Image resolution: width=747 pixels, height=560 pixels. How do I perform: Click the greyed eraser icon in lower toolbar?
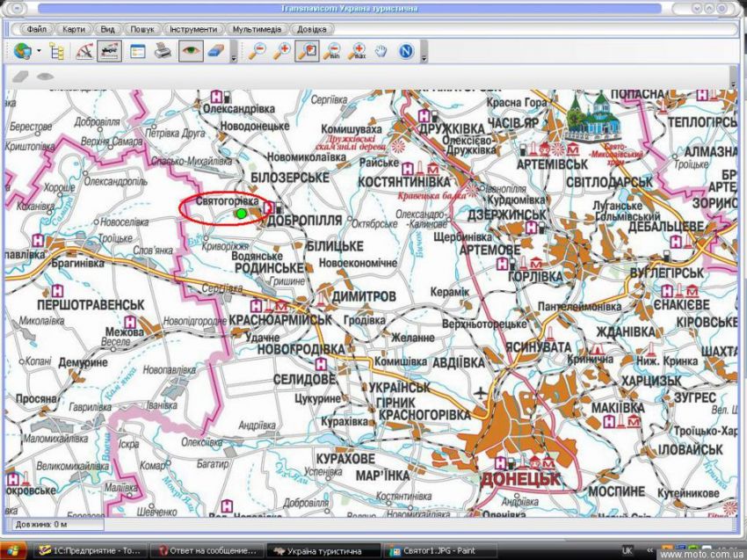click(x=20, y=76)
